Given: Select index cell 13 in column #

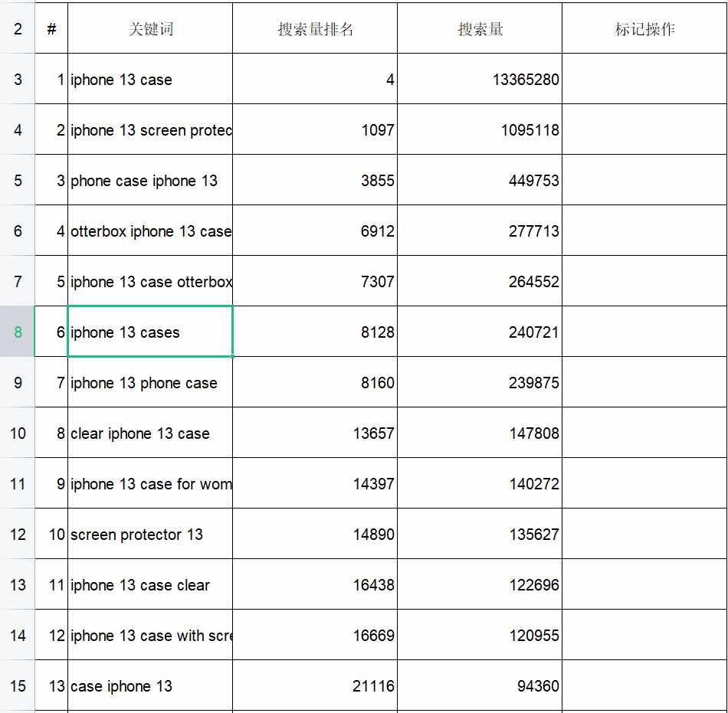Looking at the screenshot, I should tap(51, 685).
